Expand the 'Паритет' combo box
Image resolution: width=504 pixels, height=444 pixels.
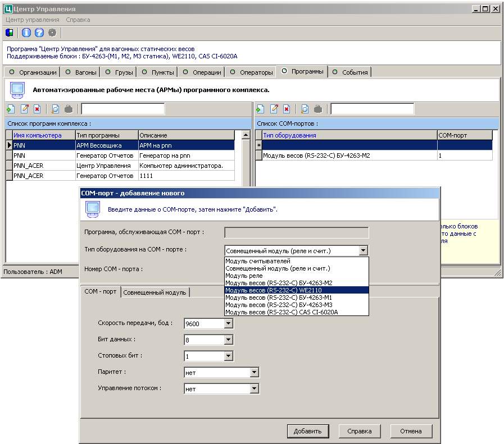click(x=254, y=372)
